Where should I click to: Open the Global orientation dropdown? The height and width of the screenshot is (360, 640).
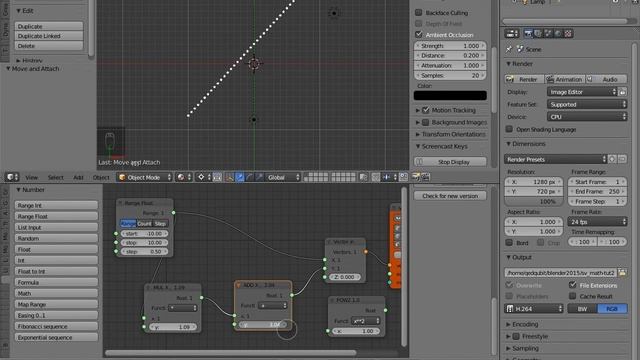tap(283, 177)
